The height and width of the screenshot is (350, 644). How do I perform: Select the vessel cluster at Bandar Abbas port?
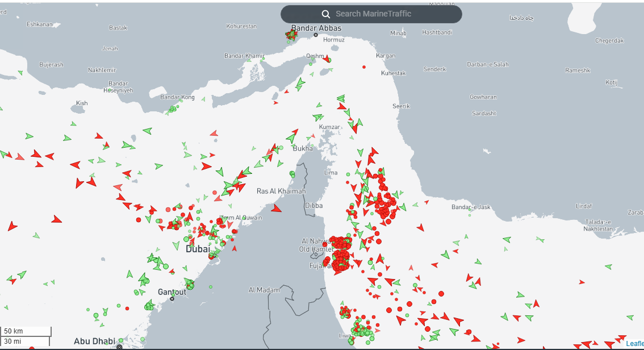click(291, 35)
